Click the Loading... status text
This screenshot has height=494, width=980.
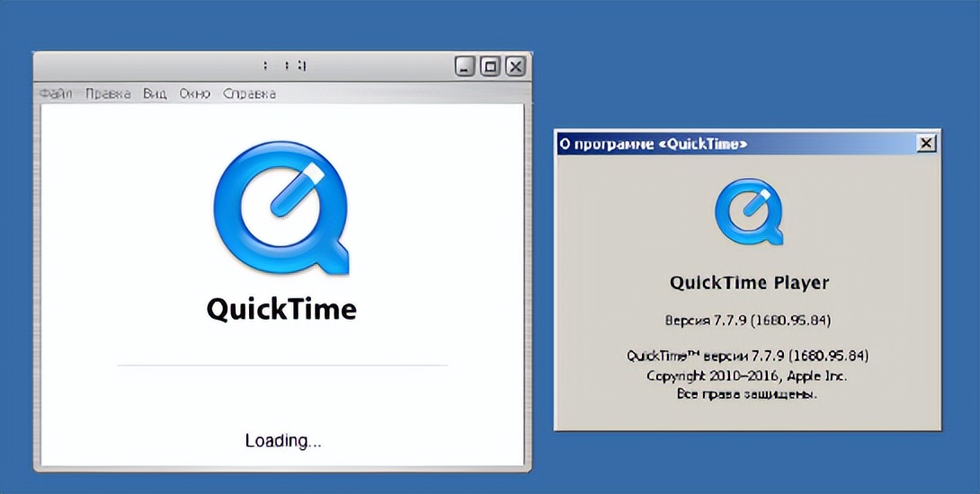pos(283,441)
